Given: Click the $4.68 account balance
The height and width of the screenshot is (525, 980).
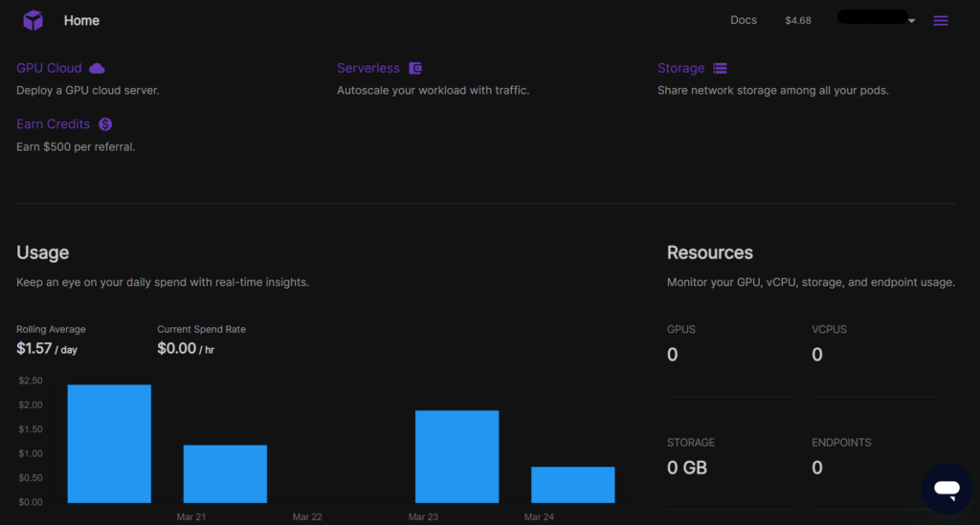Looking at the screenshot, I should coord(797,20).
